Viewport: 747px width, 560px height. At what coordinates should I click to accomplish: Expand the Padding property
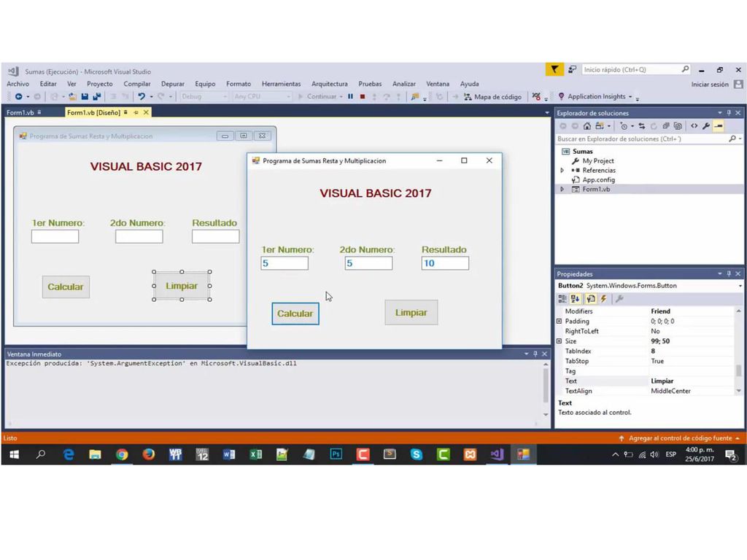point(560,322)
